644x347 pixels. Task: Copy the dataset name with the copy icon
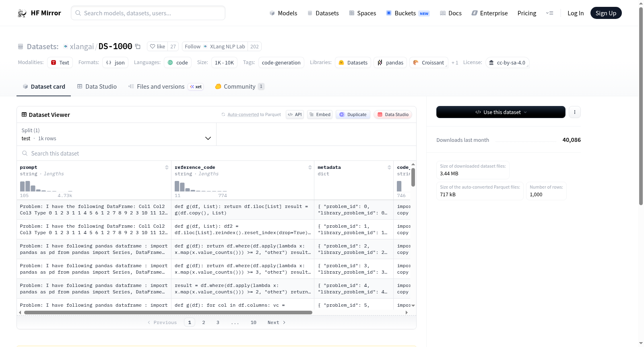pos(138,47)
